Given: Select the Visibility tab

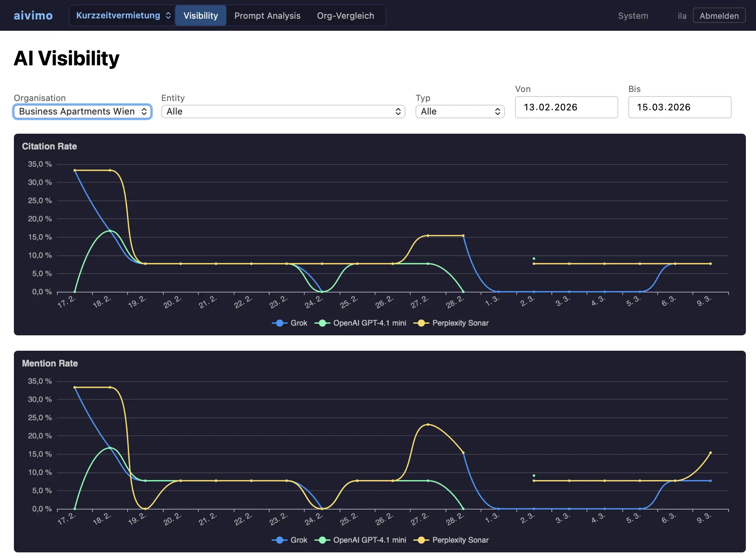Looking at the screenshot, I should (200, 15).
